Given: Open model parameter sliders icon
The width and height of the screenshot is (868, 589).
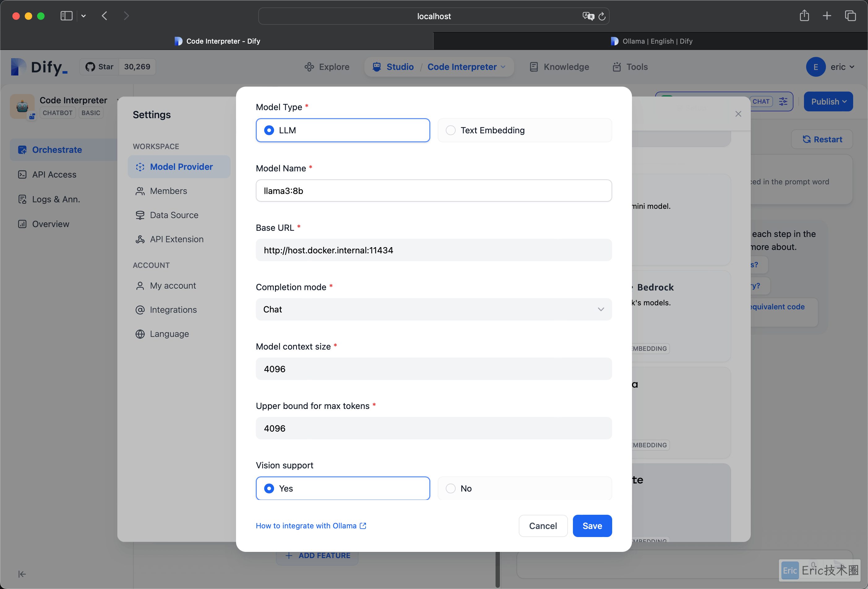Looking at the screenshot, I should click(783, 101).
